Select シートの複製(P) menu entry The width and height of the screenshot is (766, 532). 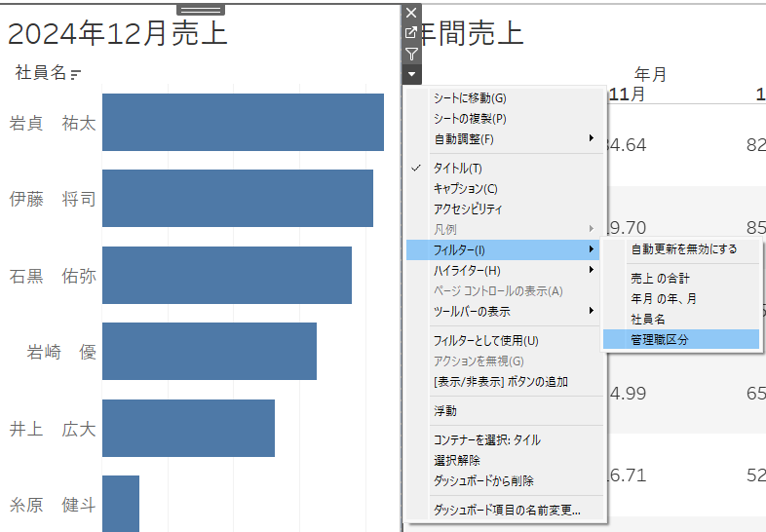(505, 119)
